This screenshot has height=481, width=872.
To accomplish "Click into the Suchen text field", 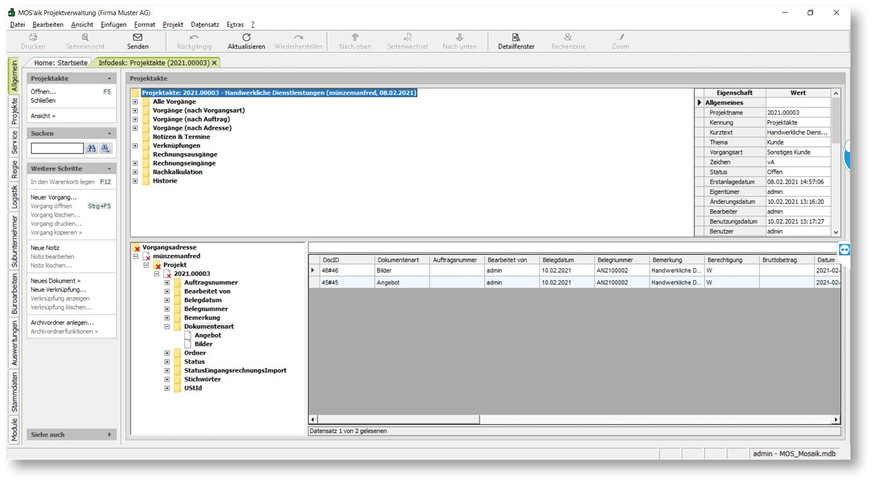I will (x=57, y=148).
